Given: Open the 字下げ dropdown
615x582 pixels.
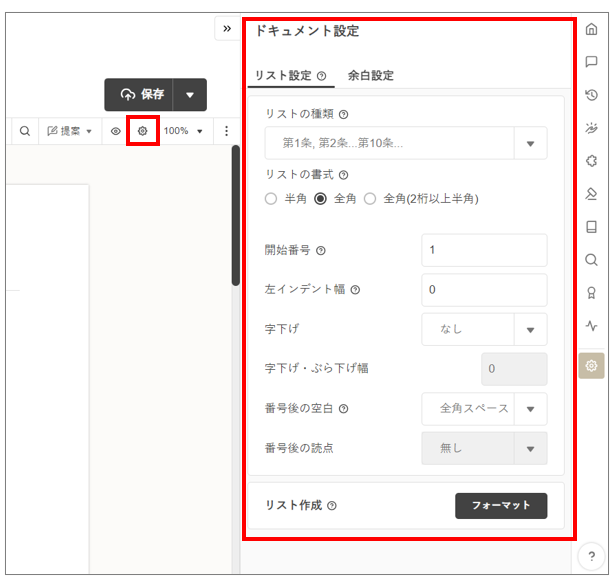Looking at the screenshot, I should coord(530,329).
